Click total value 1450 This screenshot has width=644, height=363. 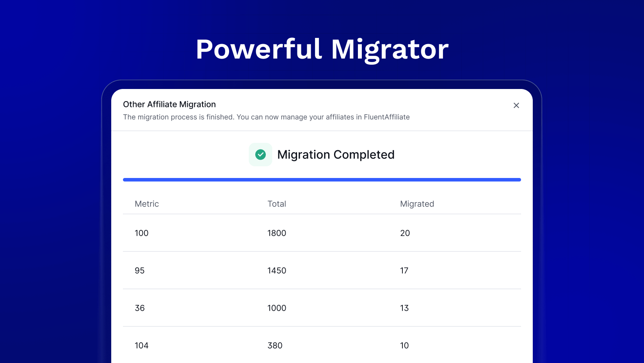pos(276,270)
